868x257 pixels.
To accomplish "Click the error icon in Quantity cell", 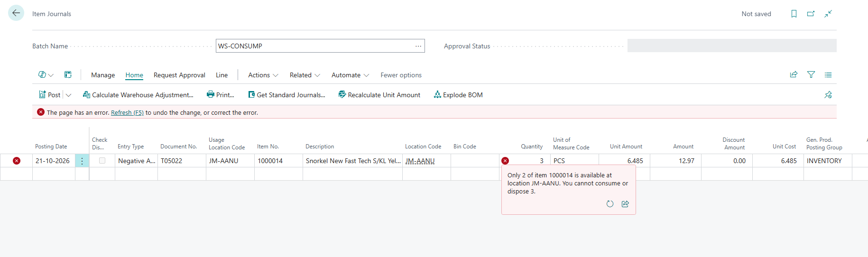I will click(x=505, y=161).
